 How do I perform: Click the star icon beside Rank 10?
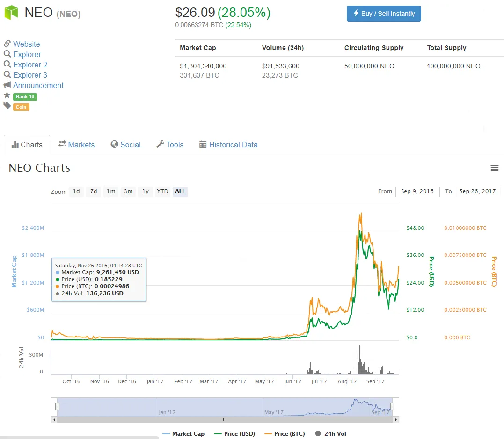7,95
